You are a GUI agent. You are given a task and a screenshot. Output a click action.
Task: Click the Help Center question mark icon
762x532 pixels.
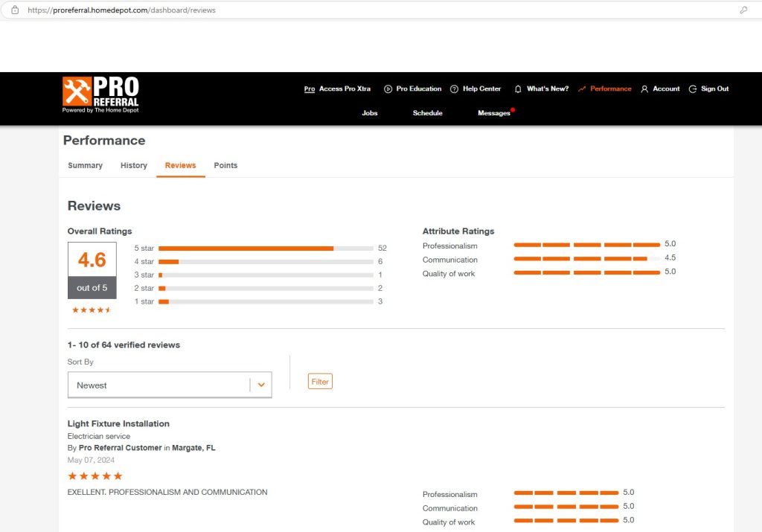pyautogui.click(x=454, y=89)
